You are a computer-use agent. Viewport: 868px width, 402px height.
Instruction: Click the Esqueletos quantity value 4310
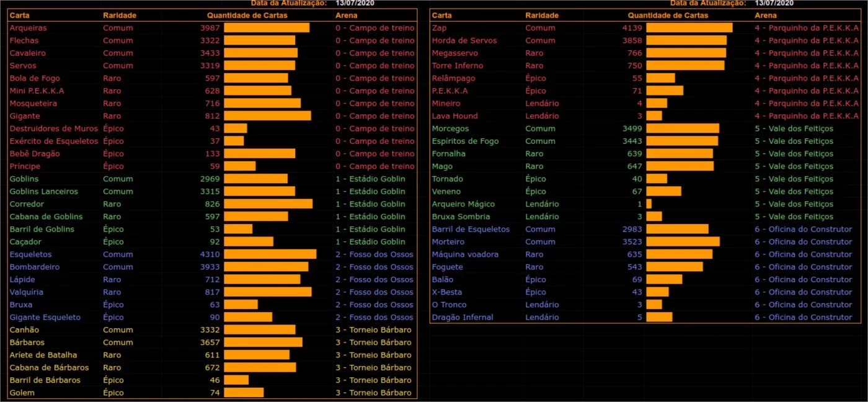pyautogui.click(x=211, y=254)
